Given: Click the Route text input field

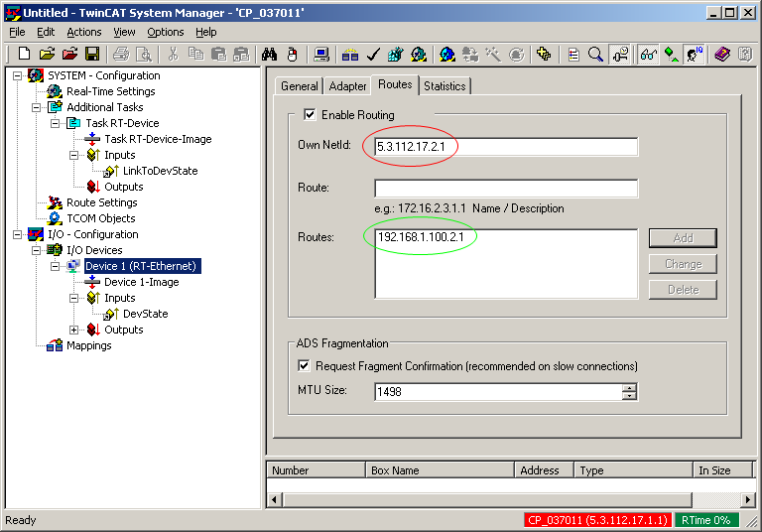Looking at the screenshot, I should 506,189.
